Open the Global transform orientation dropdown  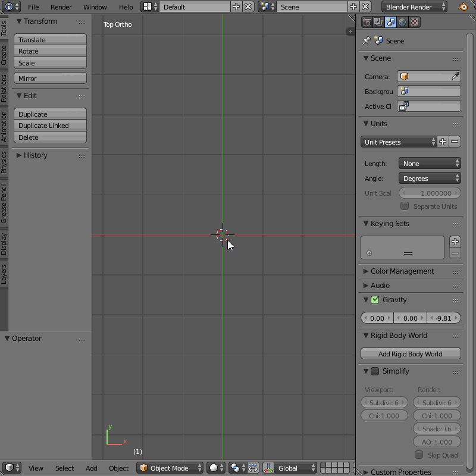coord(296,468)
